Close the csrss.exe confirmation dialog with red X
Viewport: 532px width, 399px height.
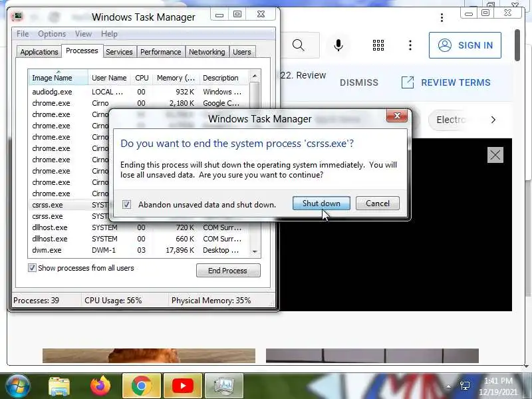click(x=397, y=116)
